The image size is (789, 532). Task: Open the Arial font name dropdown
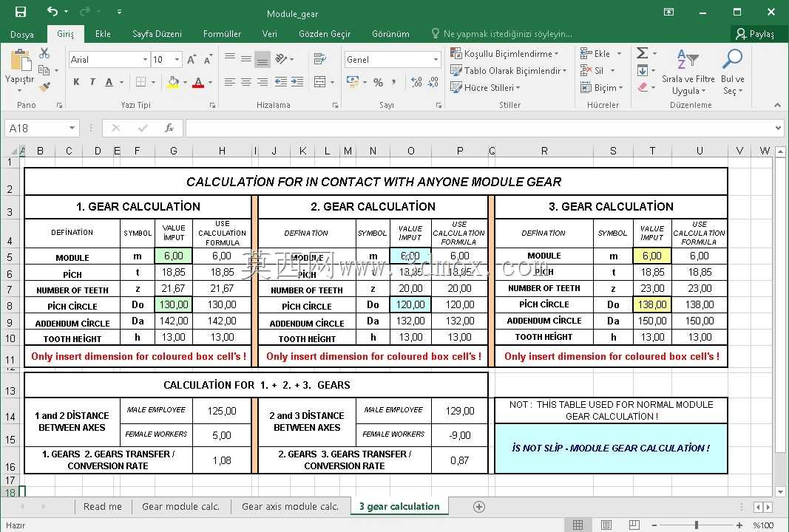pos(145,59)
